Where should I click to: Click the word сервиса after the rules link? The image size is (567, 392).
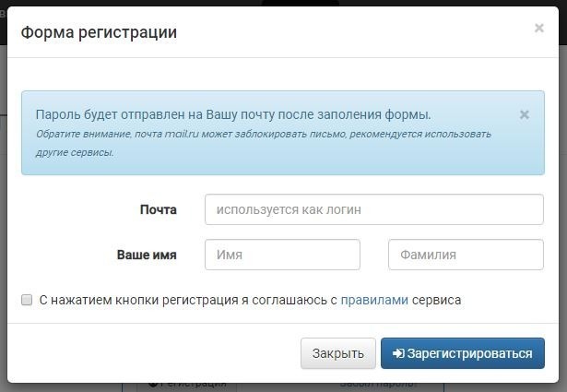[x=436, y=300]
